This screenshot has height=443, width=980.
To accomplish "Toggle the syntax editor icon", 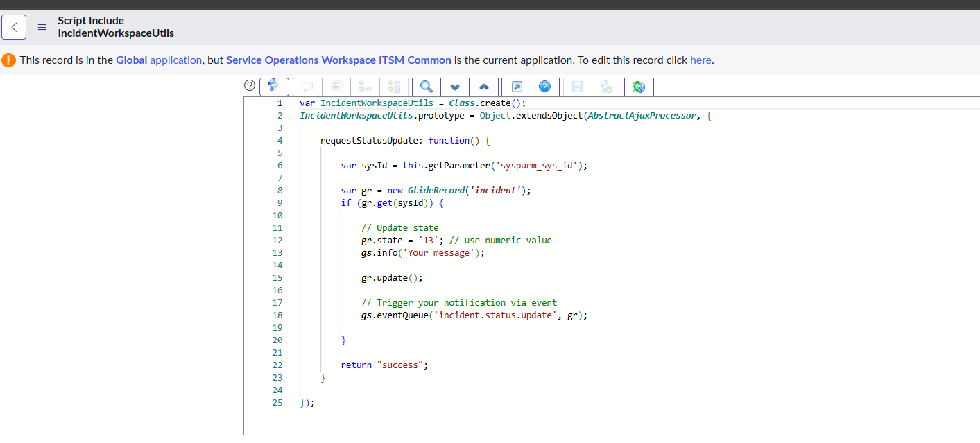I will (274, 87).
